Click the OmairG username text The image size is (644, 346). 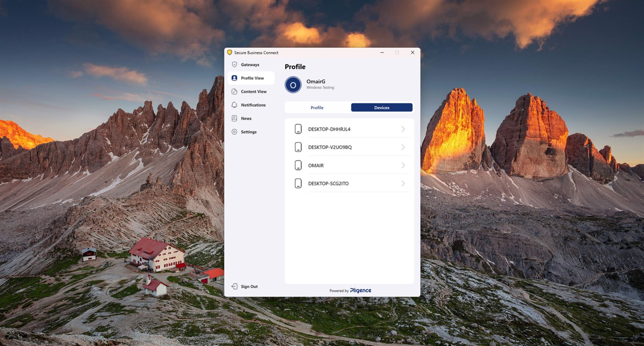[x=316, y=82]
